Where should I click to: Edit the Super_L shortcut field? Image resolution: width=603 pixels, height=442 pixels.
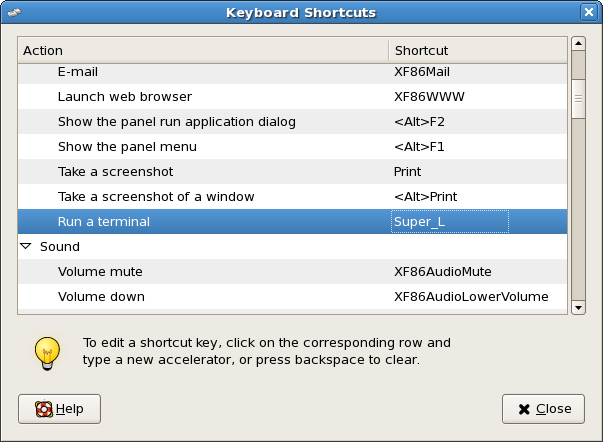(x=450, y=222)
